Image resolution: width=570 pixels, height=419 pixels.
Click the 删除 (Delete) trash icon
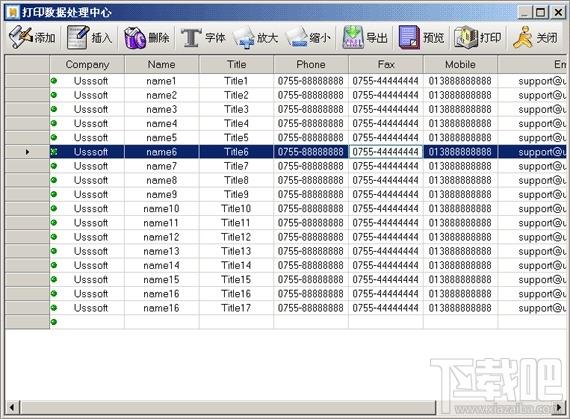coord(135,37)
